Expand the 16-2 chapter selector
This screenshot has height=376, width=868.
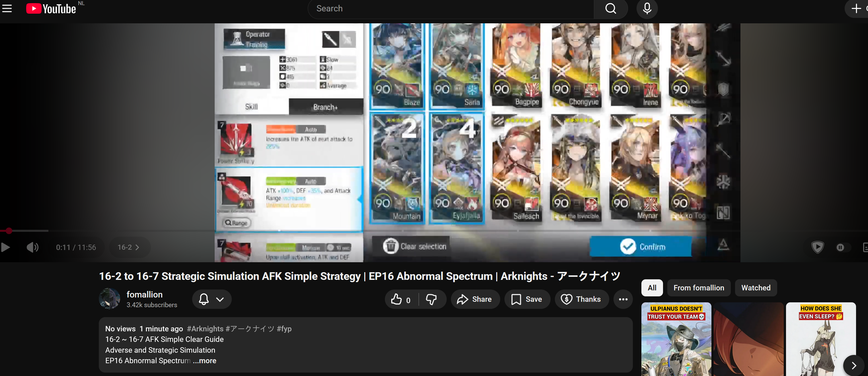(128, 247)
